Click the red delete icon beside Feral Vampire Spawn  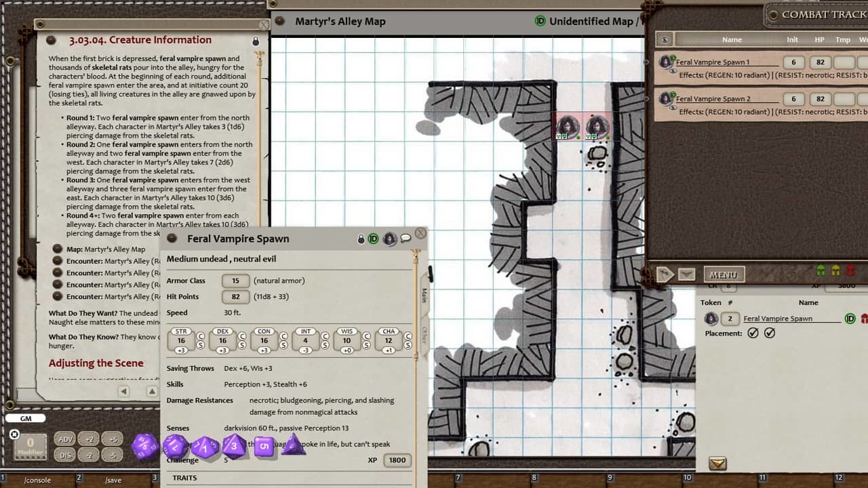coord(865,318)
